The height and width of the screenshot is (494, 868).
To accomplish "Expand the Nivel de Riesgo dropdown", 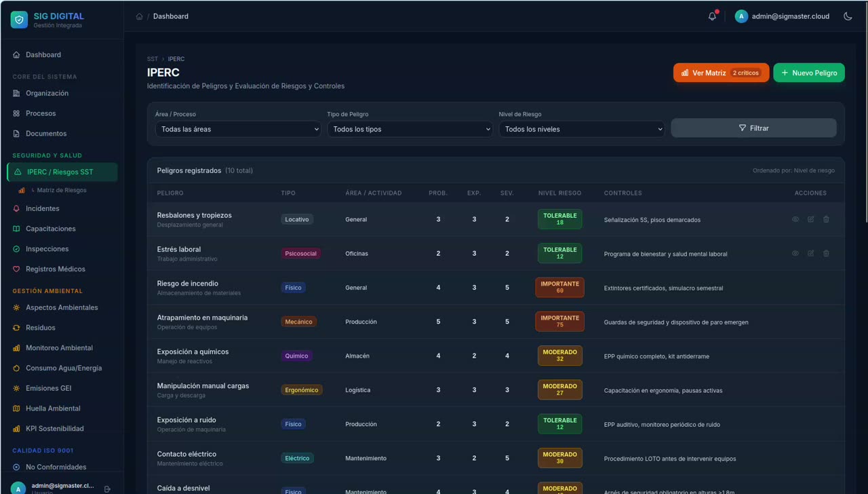I will point(582,129).
